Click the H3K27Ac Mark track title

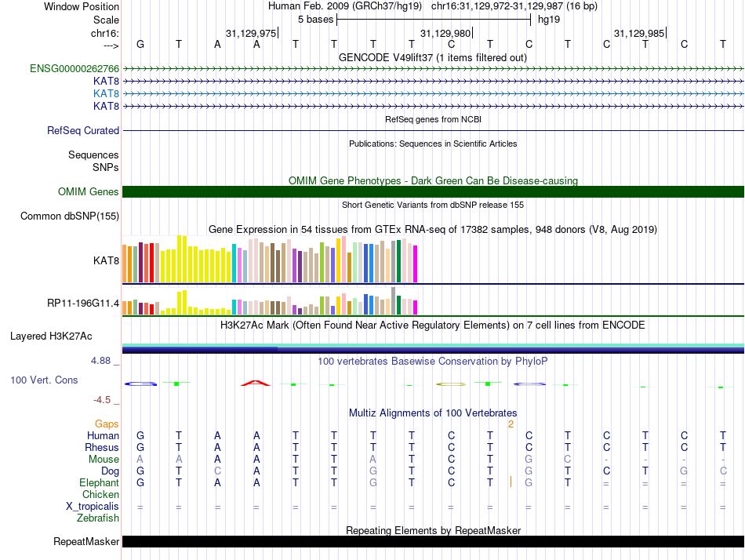point(433,325)
